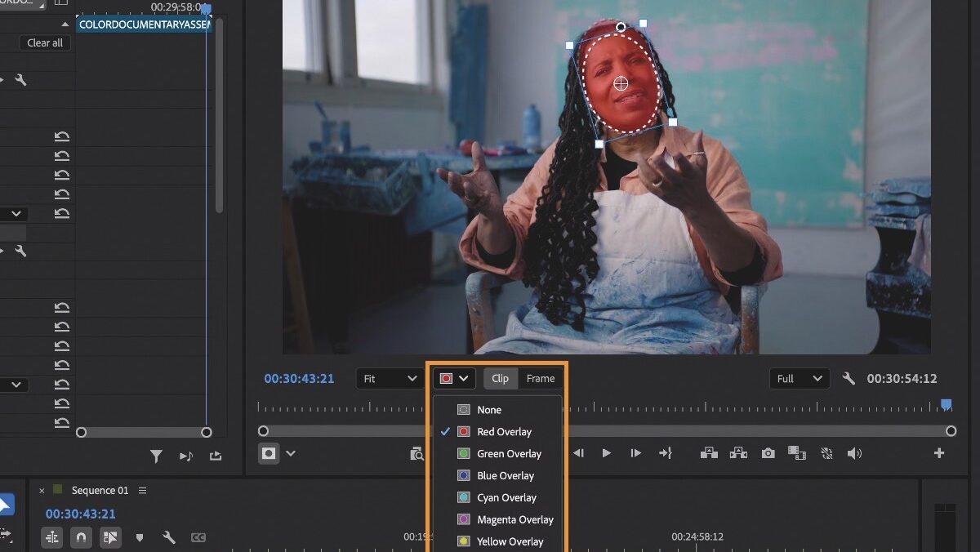The height and width of the screenshot is (552, 980).
Task: Toggle Snap in timeline magnet
Action: (x=80, y=537)
